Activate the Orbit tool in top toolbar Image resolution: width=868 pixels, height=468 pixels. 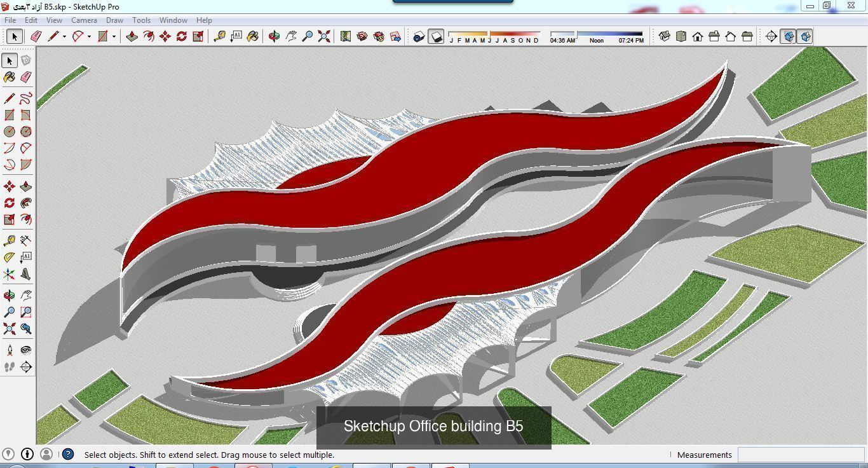275,36
